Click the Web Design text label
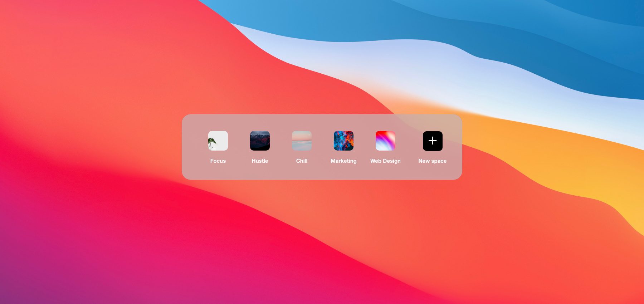 pyautogui.click(x=385, y=161)
